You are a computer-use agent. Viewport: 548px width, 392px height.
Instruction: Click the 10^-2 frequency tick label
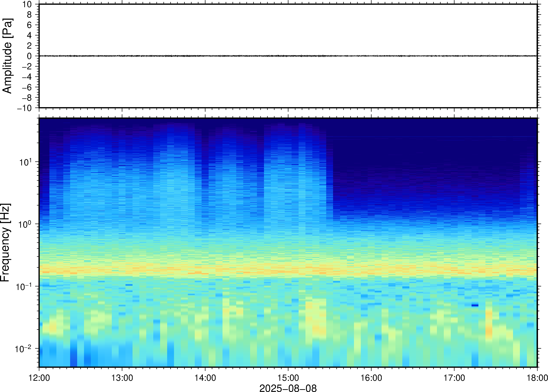coord(23,349)
